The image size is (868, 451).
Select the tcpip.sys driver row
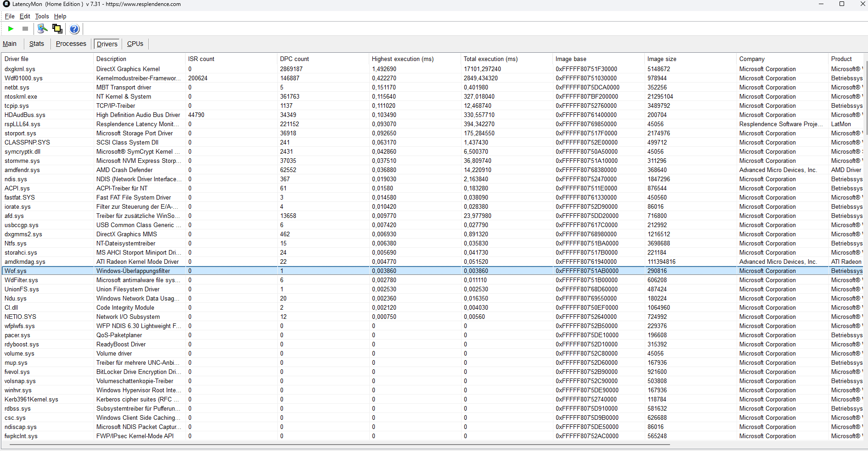(x=433, y=106)
